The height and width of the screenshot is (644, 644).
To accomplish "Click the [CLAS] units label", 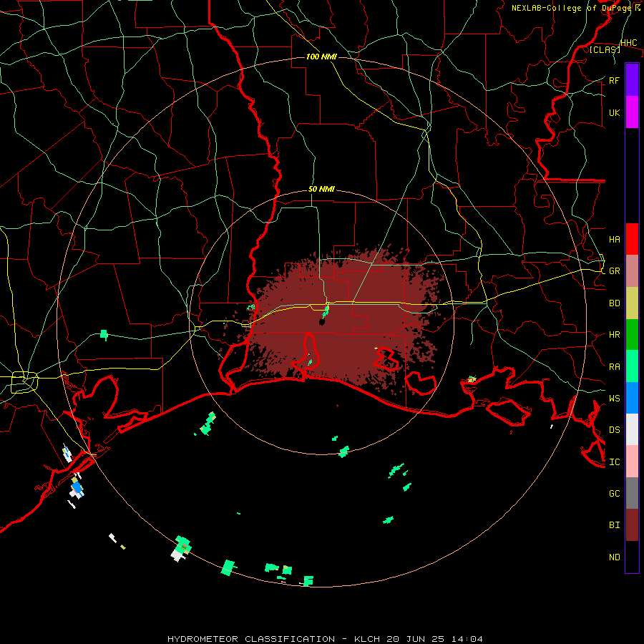I will click(x=605, y=50).
